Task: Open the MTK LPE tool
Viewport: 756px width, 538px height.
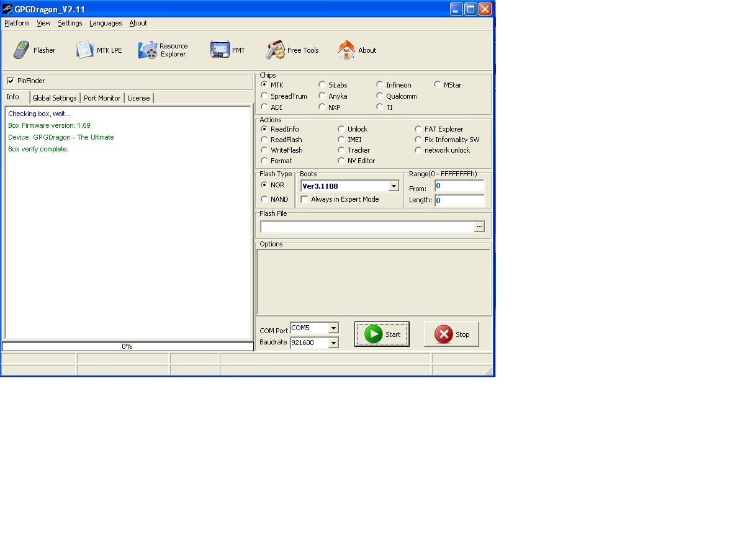Action: tap(99, 50)
